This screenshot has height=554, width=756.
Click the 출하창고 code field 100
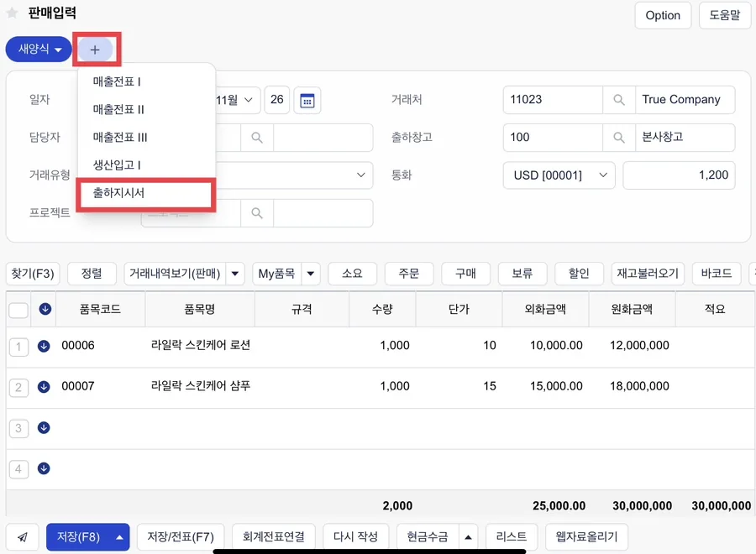pos(553,138)
